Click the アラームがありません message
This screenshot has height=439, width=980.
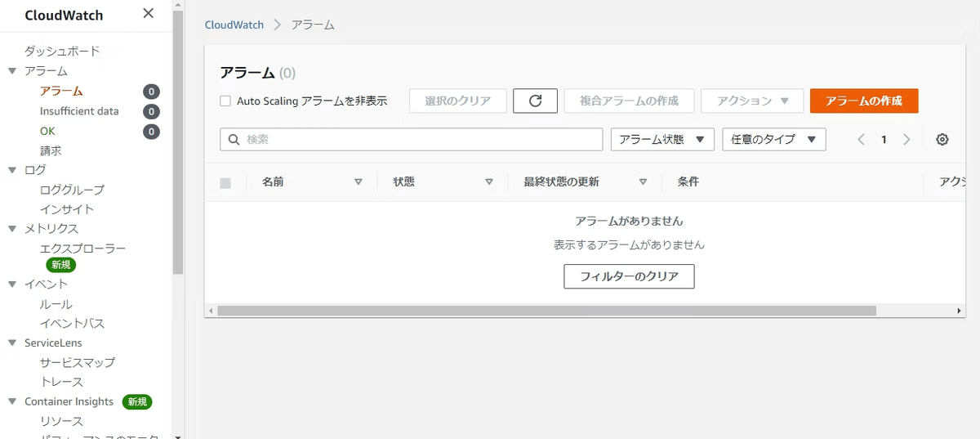pos(629,221)
